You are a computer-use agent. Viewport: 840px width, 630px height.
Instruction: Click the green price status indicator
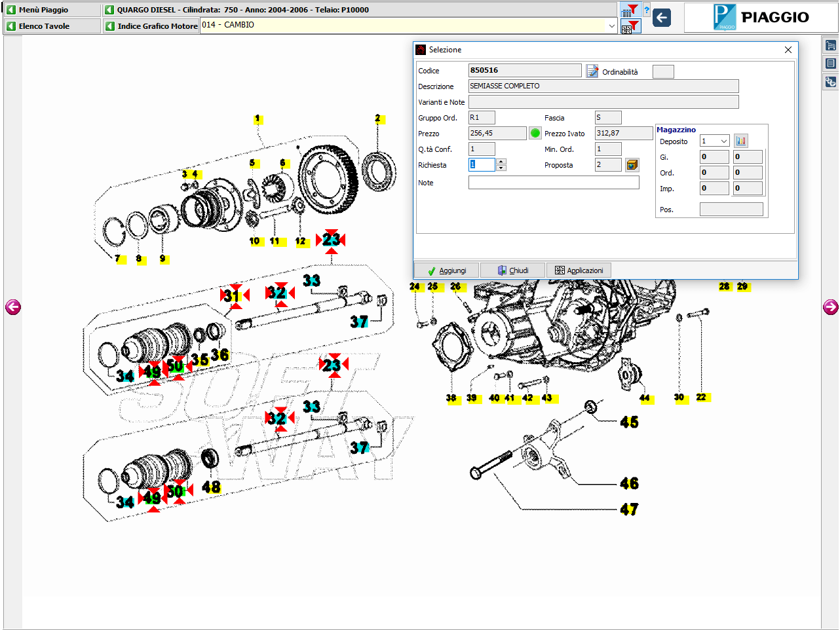pyautogui.click(x=535, y=134)
